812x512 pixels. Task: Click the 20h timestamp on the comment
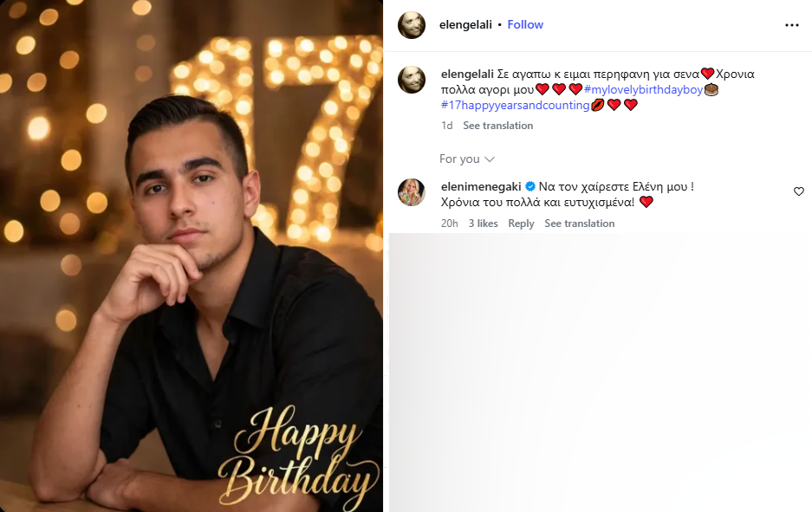coord(450,224)
